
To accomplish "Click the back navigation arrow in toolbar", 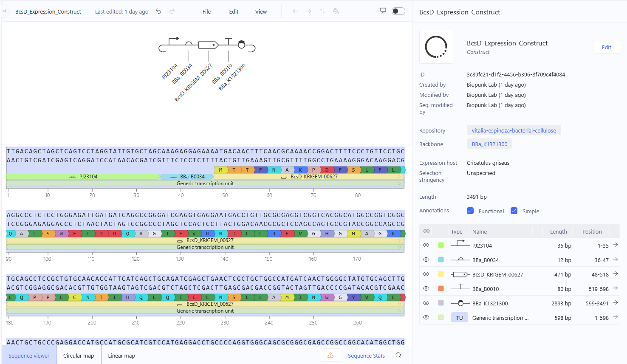I will pos(295,11).
